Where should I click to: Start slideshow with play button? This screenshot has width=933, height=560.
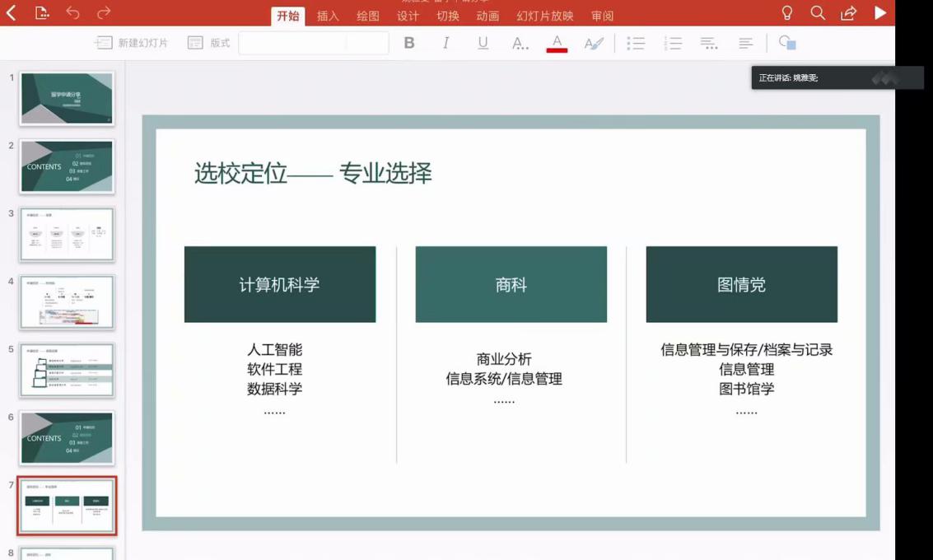(x=880, y=13)
